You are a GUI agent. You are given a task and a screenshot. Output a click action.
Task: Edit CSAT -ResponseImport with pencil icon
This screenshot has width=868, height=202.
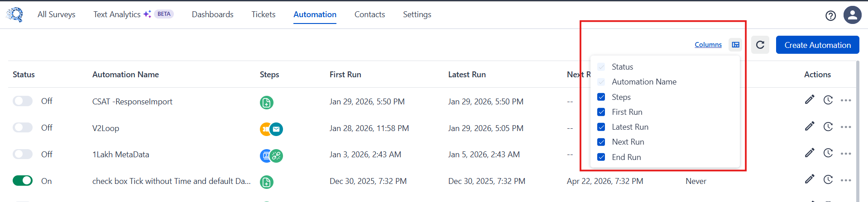coord(810,100)
